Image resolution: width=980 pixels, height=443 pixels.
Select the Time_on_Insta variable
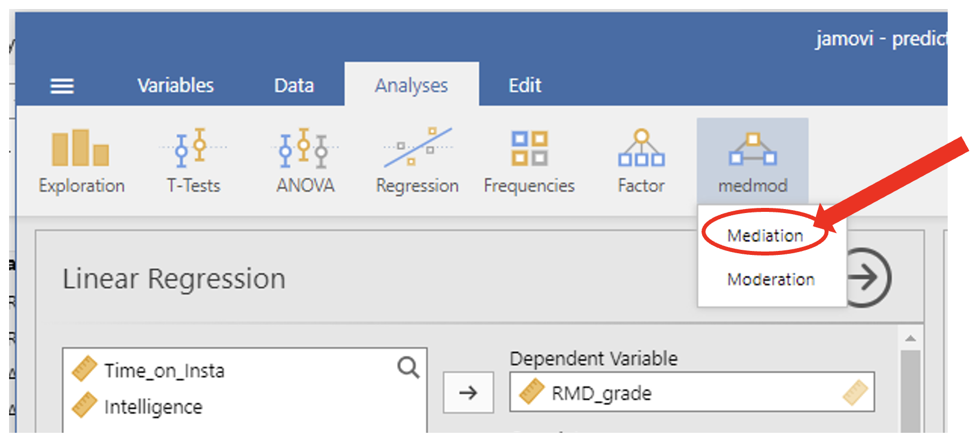(164, 370)
